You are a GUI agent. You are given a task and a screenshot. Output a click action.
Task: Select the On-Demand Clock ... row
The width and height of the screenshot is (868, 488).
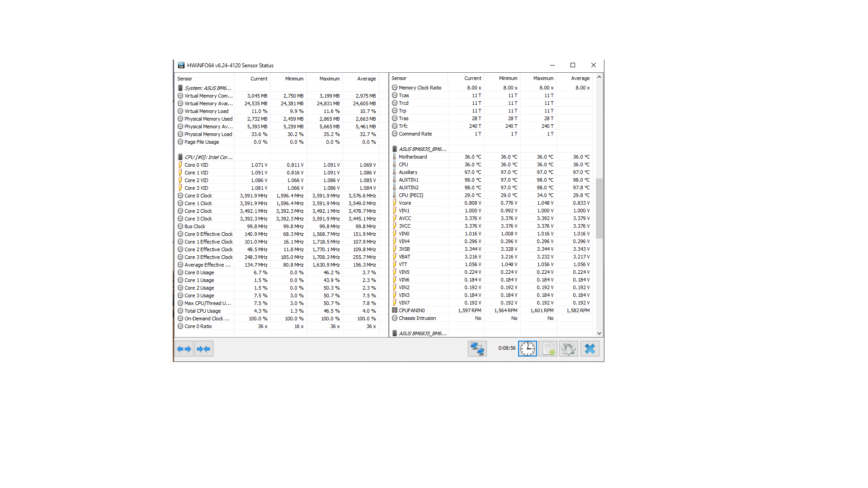(x=277, y=319)
